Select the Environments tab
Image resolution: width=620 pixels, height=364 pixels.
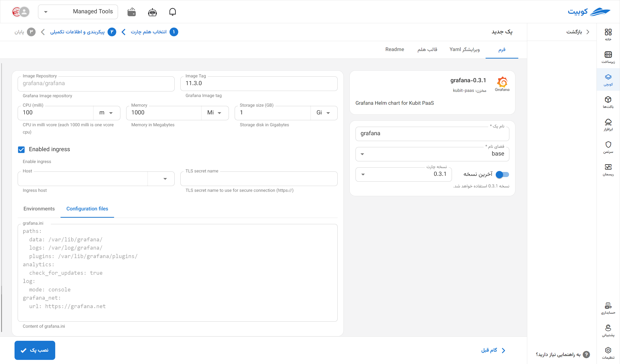coord(39,209)
